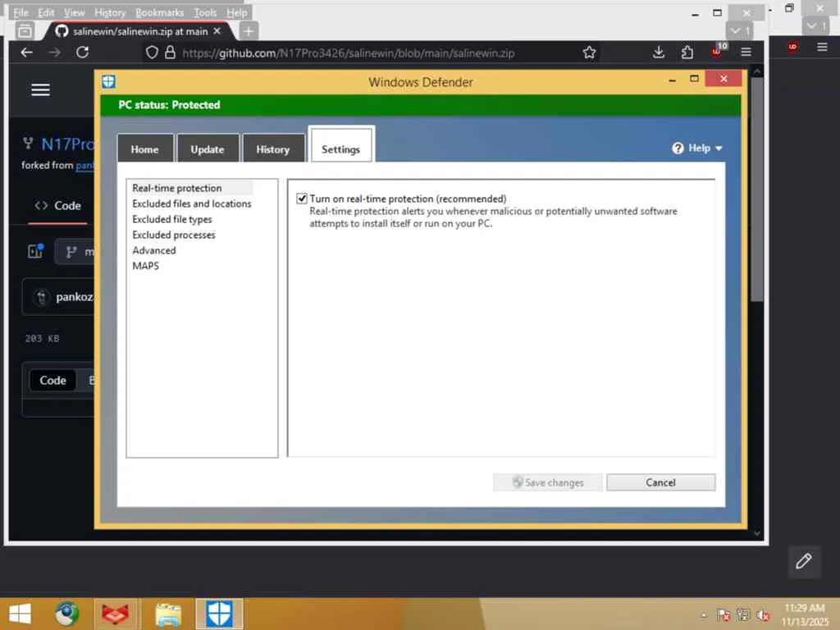Viewport: 840px width, 630px height.
Task: Open GitHub Code repository tab
Action: [x=58, y=206]
